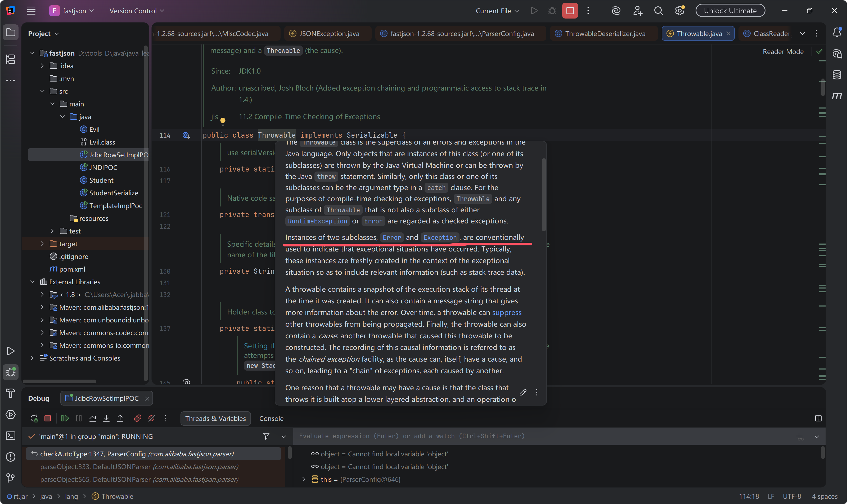The height and width of the screenshot is (504, 847).
Task: Step into in debugger
Action: pyautogui.click(x=106, y=418)
